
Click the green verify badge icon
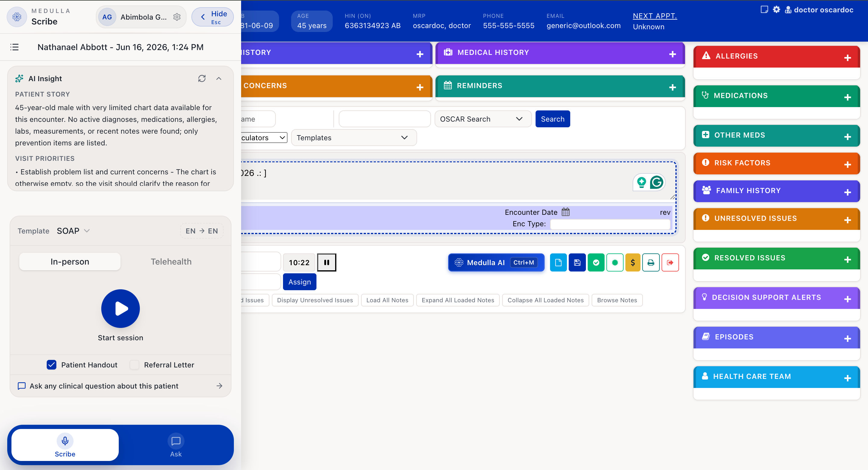(615, 262)
